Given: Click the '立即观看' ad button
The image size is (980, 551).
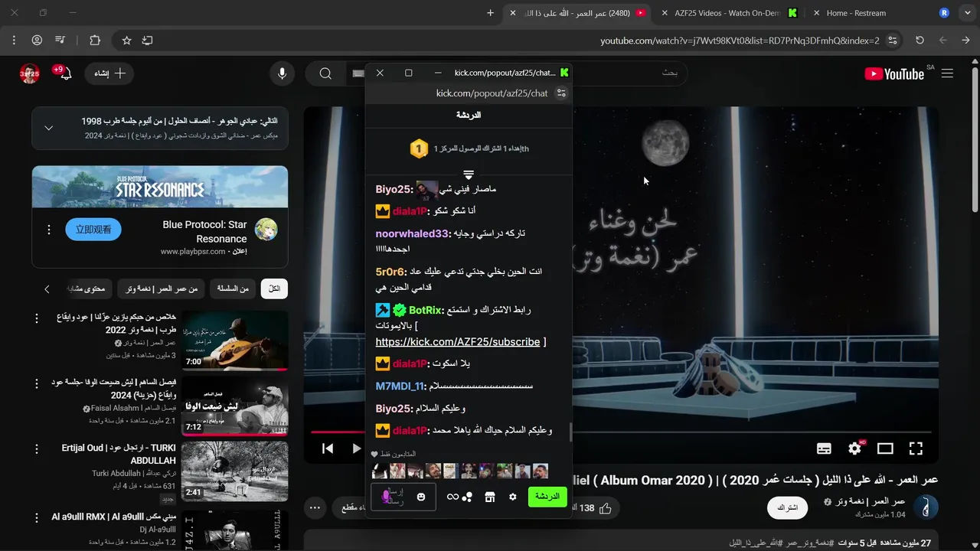Looking at the screenshot, I should (x=93, y=229).
